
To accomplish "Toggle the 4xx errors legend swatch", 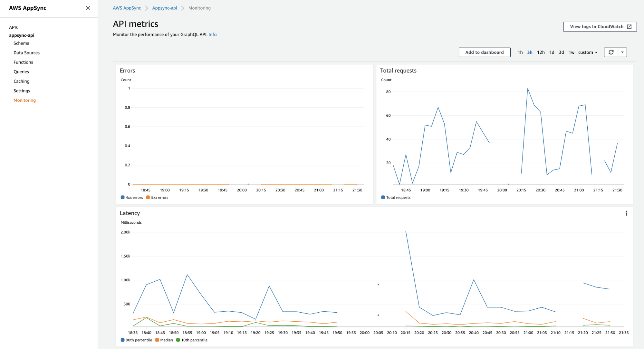I will pos(122,198).
